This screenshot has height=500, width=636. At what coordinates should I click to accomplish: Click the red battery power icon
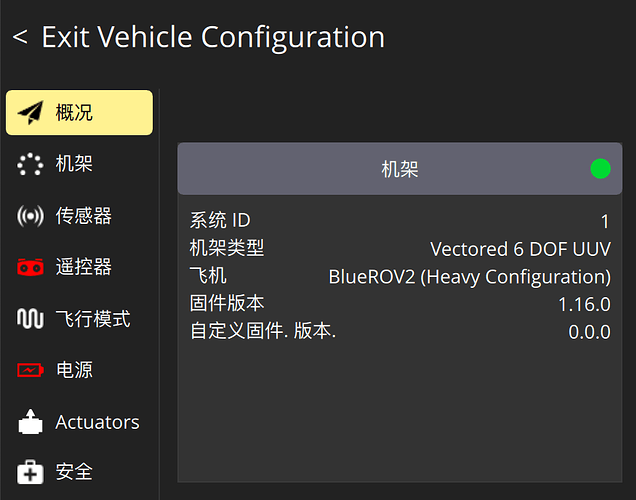[x=30, y=370]
